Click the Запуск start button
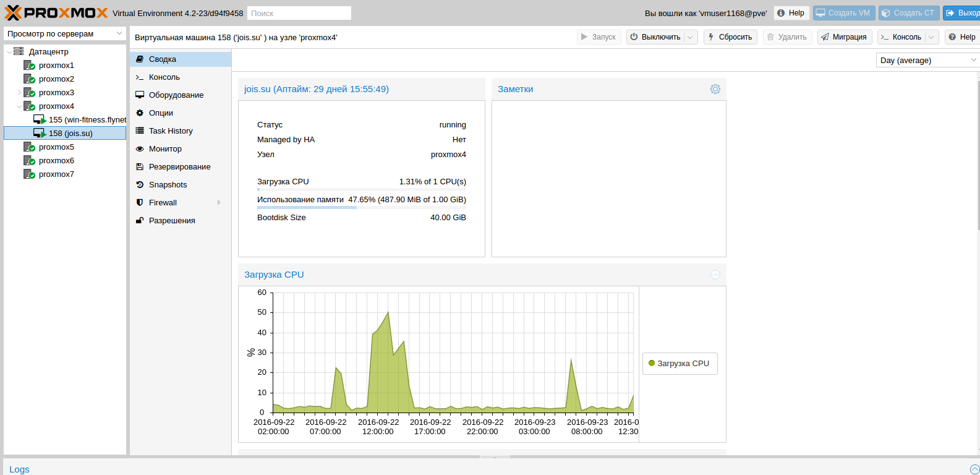Screen dimensions: 980x475 tap(599, 37)
